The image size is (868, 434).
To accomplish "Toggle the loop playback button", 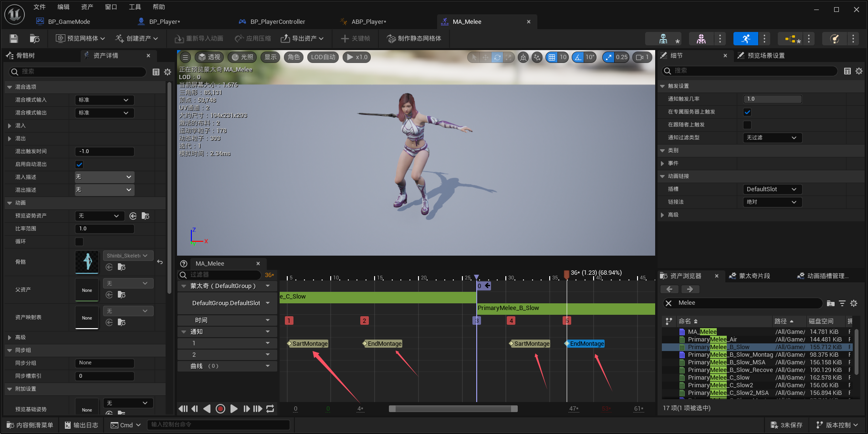I will click(270, 409).
